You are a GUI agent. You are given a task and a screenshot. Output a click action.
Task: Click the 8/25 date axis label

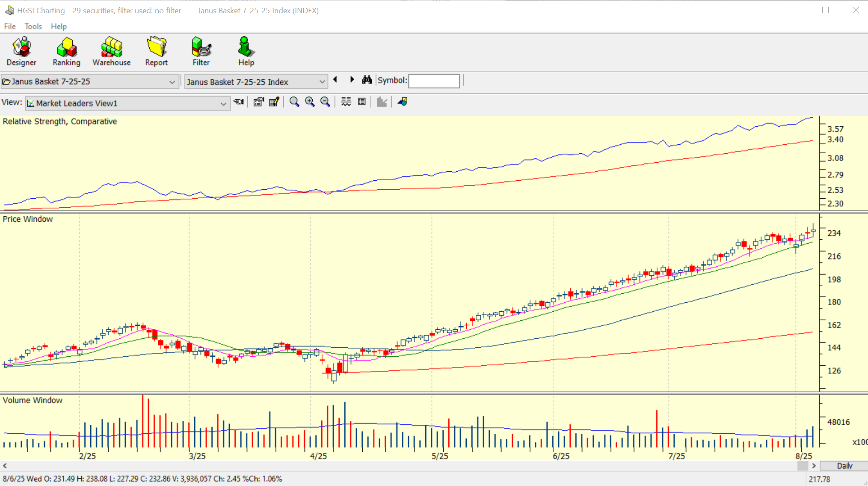pyautogui.click(x=803, y=456)
